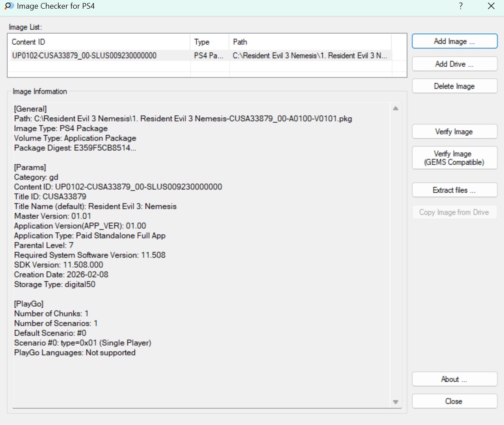Image resolution: width=504 pixels, height=425 pixels.
Task: Click the Path column header
Action: tap(310, 42)
